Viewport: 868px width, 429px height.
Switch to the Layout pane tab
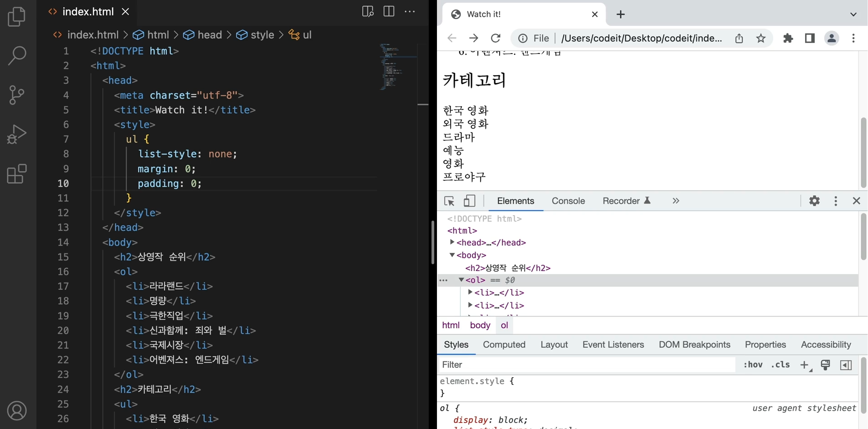tap(554, 345)
